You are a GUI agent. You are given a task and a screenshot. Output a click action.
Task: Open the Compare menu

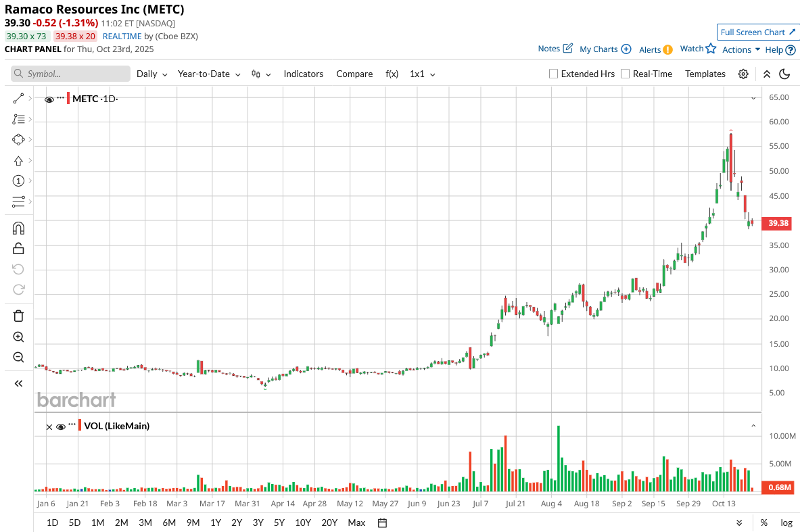(354, 74)
